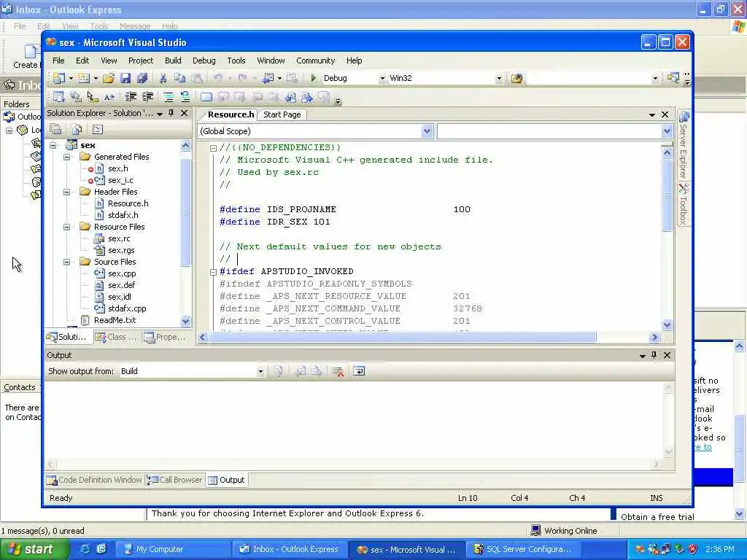Collapse the Source Files folder
Screen dimensions: 747x560
tap(67, 262)
